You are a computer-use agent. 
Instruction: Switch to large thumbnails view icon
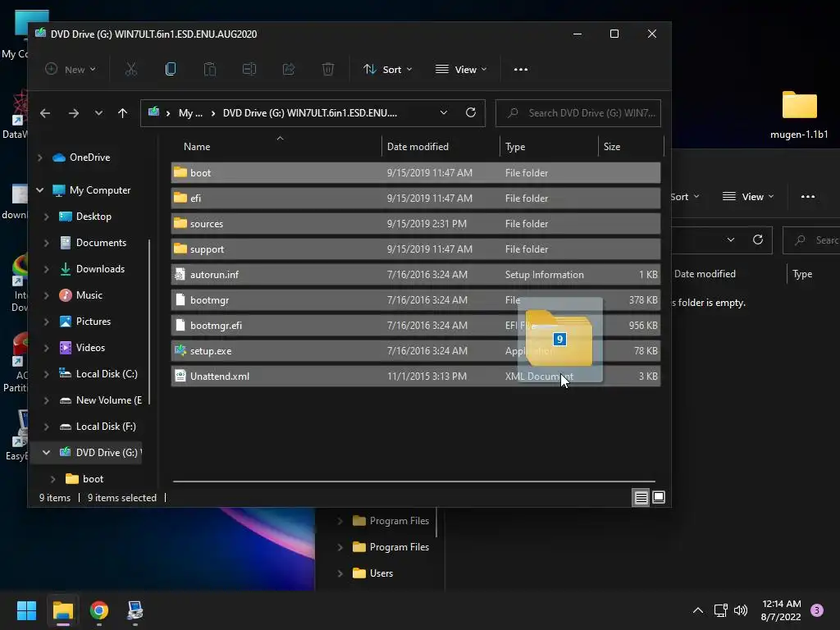pos(659,497)
